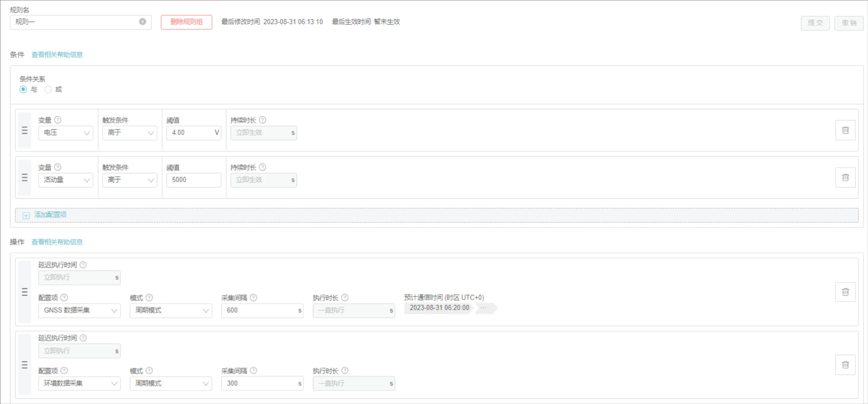Click the 提交 button

[x=815, y=23]
